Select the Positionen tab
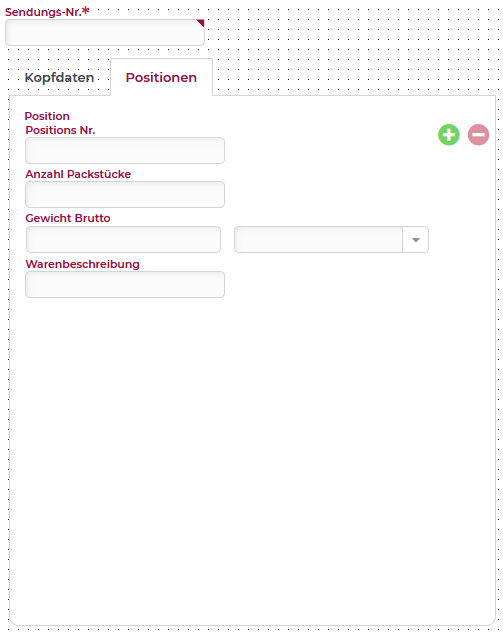503x633 pixels. point(161,77)
